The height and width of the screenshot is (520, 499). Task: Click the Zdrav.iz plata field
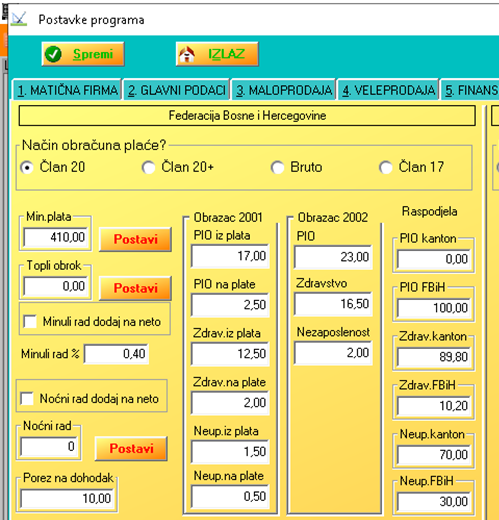pyautogui.click(x=230, y=354)
